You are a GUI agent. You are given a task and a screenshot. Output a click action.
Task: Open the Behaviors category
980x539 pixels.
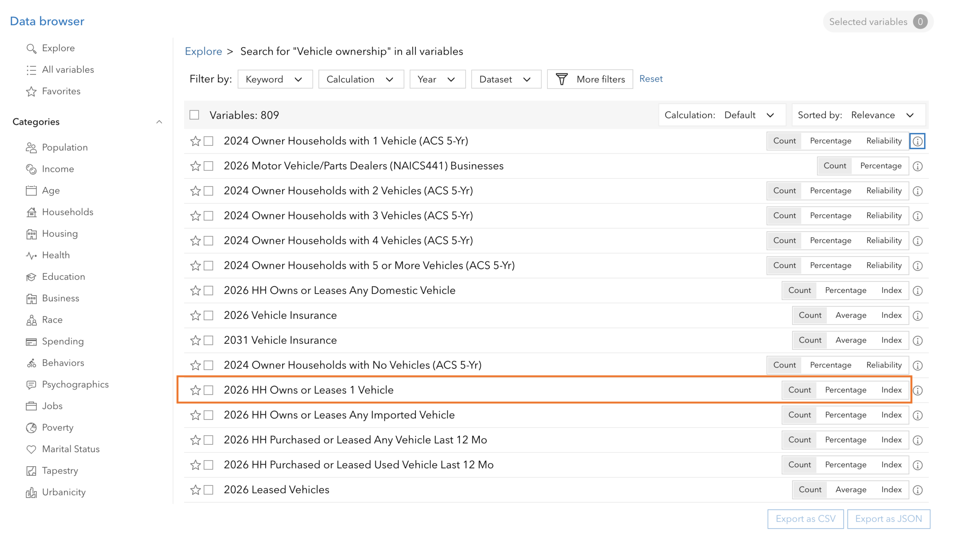[x=55, y=363]
